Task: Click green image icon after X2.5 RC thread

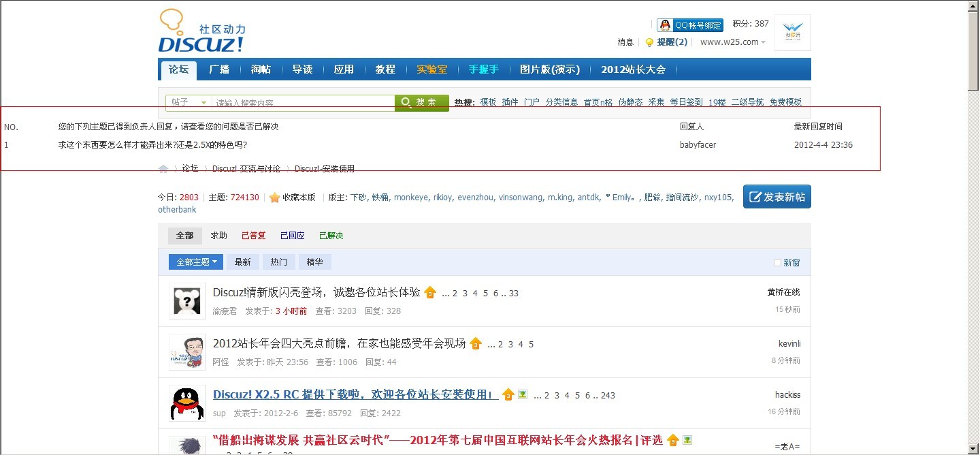Action: tap(523, 394)
